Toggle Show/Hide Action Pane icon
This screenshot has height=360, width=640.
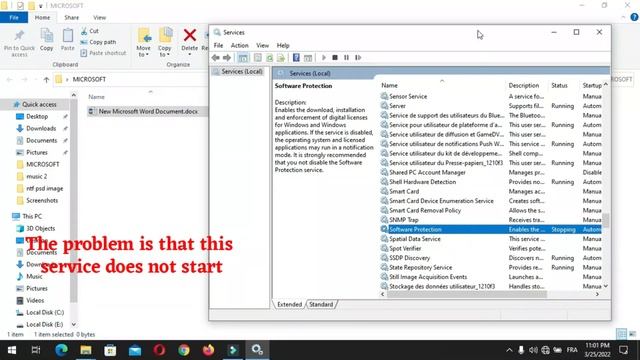308,58
